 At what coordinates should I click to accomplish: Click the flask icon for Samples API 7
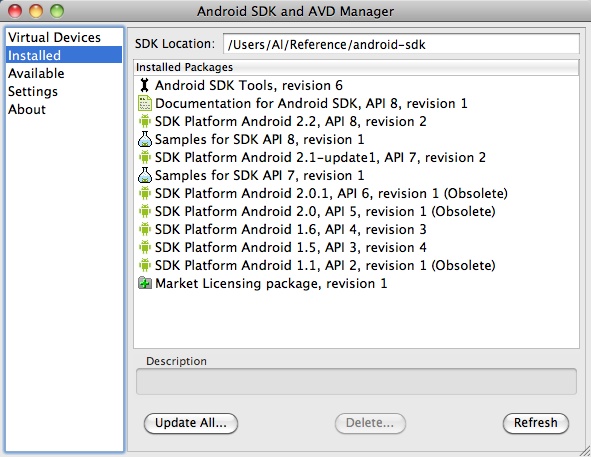(145, 175)
